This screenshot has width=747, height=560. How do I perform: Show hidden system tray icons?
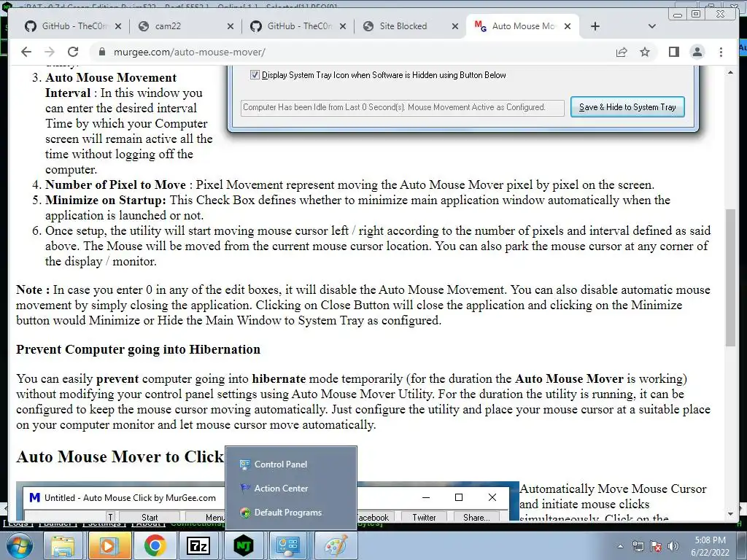(620, 547)
